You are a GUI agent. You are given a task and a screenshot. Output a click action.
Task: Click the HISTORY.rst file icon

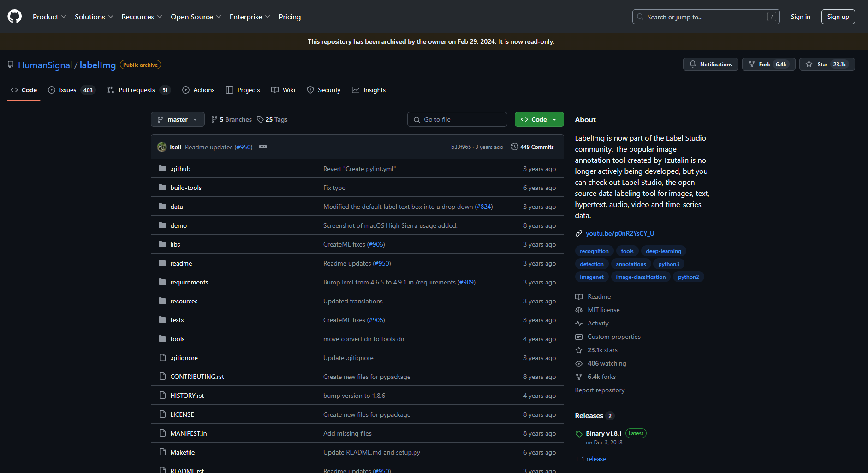162,396
